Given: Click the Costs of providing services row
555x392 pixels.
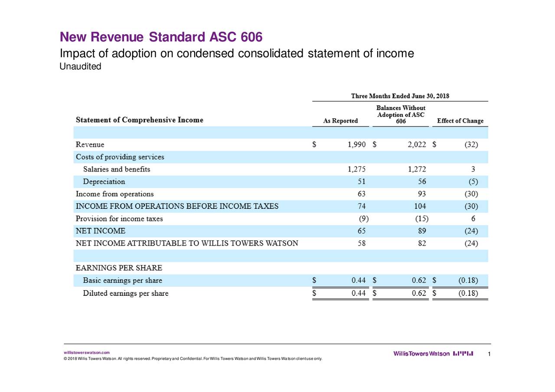Looking at the screenshot, I should (x=120, y=157).
